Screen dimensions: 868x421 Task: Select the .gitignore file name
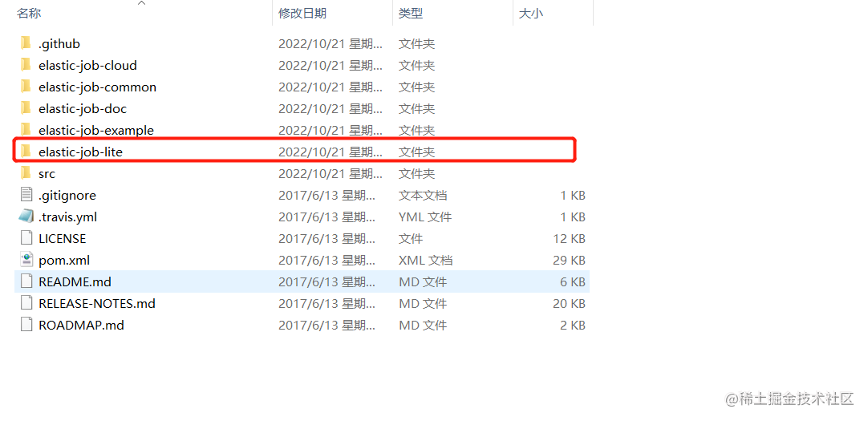click(x=67, y=196)
